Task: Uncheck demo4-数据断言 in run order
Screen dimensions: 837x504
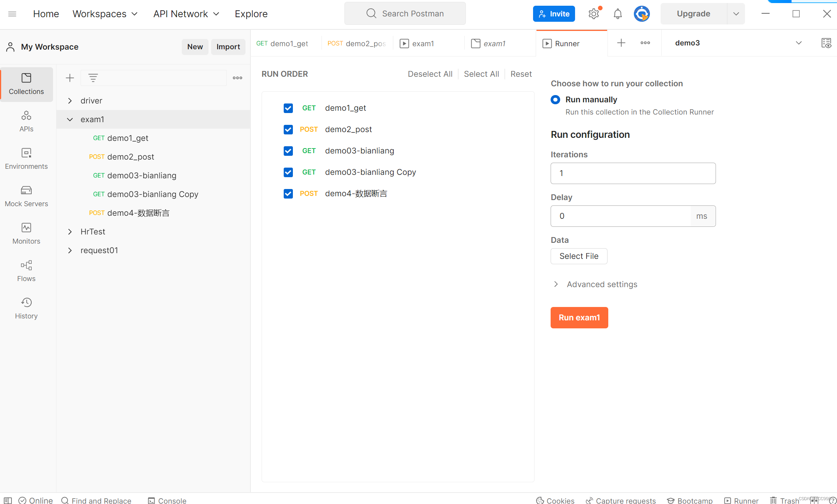Action: point(288,194)
